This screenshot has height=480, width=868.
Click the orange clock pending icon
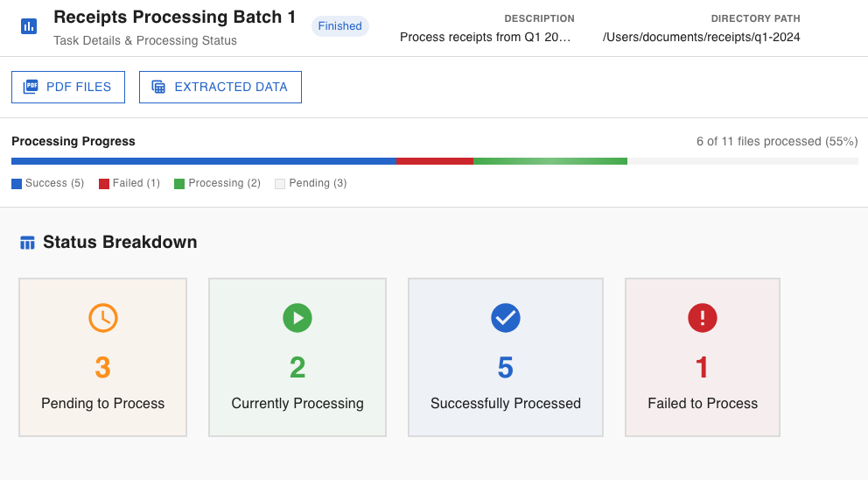coord(102,317)
